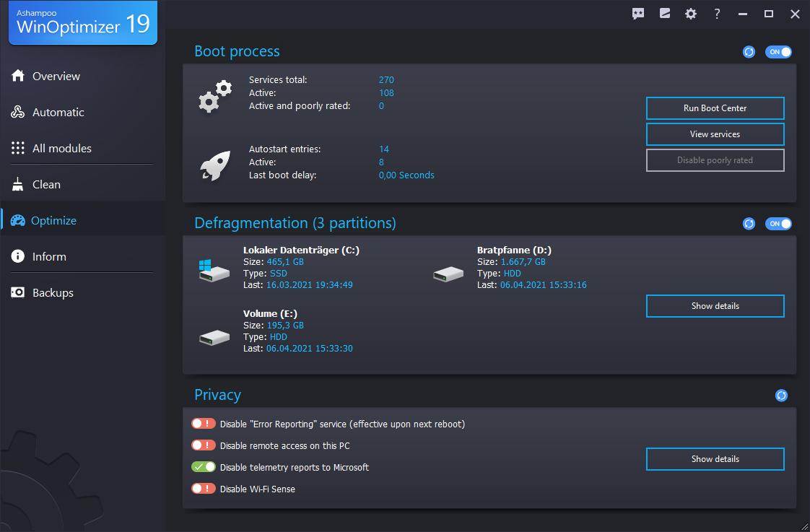Open All modules via the grid icon
This screenshot has height=532, width=810.
[17, 148]
